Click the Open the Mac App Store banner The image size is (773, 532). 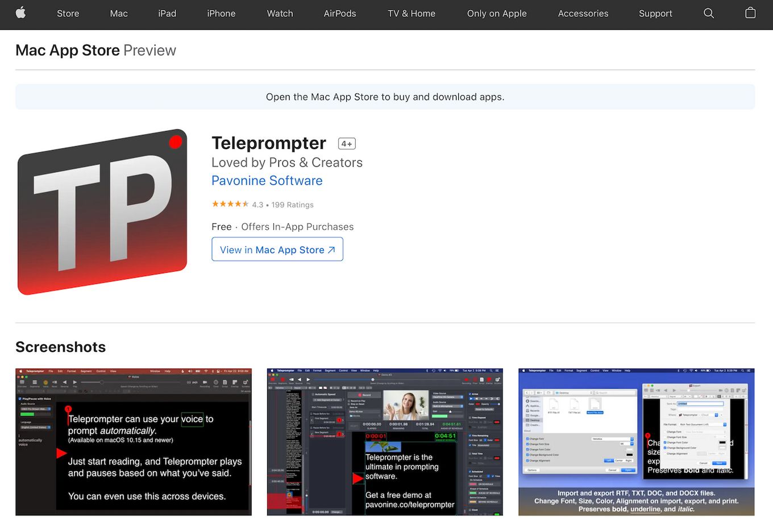385,97
